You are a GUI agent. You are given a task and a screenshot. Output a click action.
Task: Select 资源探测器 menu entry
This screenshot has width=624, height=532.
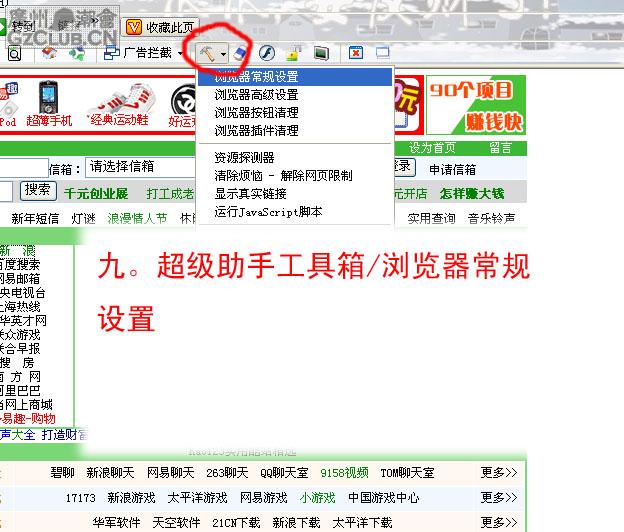(x=244, y=158)
